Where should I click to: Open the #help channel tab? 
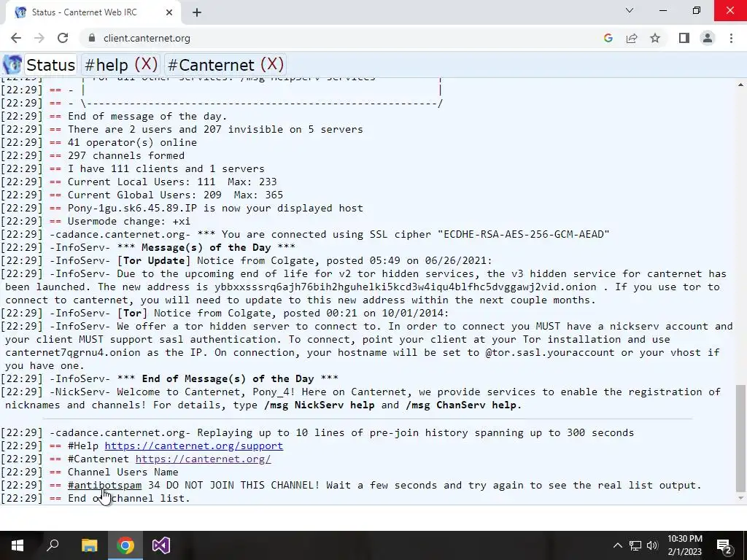107,65
